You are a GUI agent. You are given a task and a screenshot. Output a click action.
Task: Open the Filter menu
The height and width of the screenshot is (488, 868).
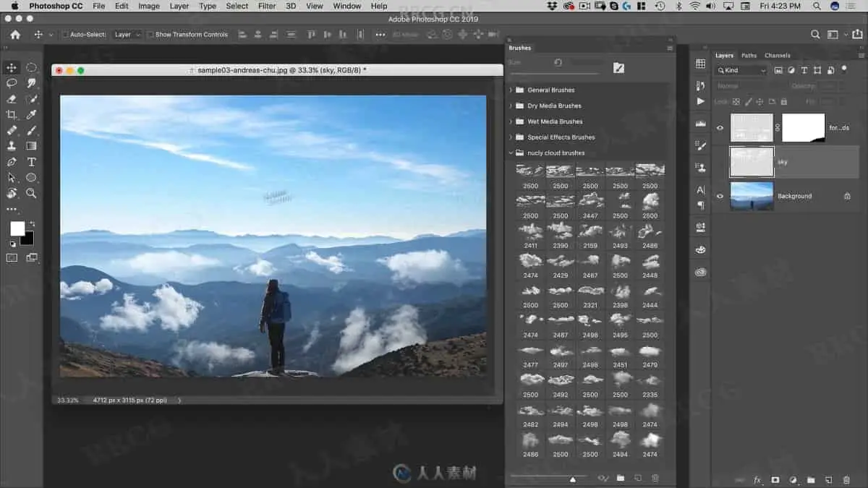pos(267,6)
